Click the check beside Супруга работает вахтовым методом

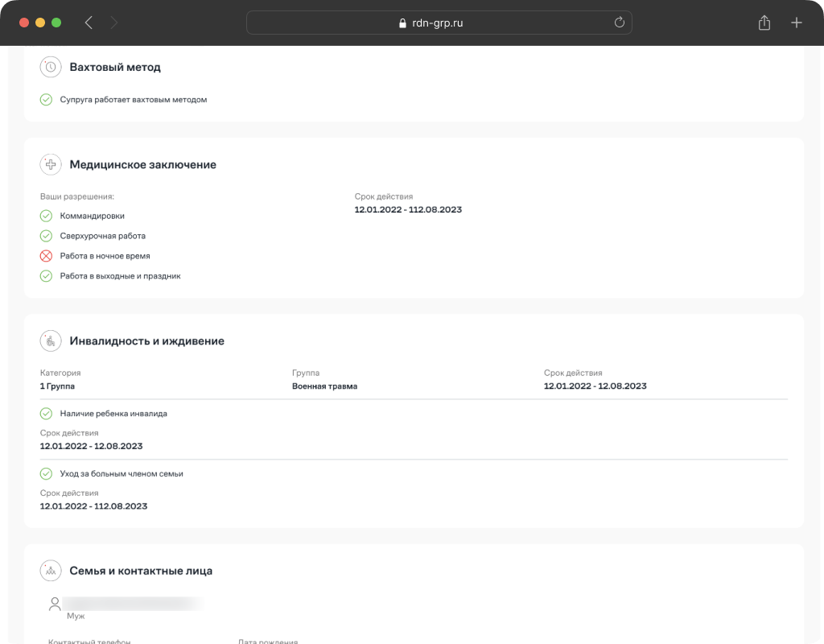tap(46, 100)
